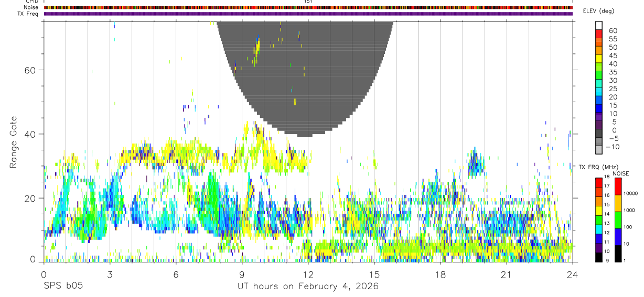Click the 'Noise' row label at top left

[31, 7]
